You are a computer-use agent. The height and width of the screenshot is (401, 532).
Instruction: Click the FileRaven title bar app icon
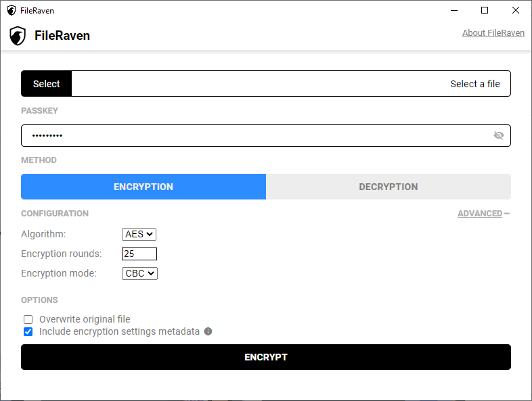[12, 11]
